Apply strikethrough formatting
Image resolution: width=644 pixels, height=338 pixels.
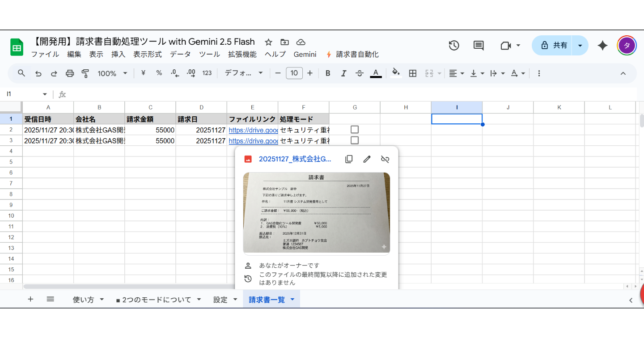[x=360, y=73]
